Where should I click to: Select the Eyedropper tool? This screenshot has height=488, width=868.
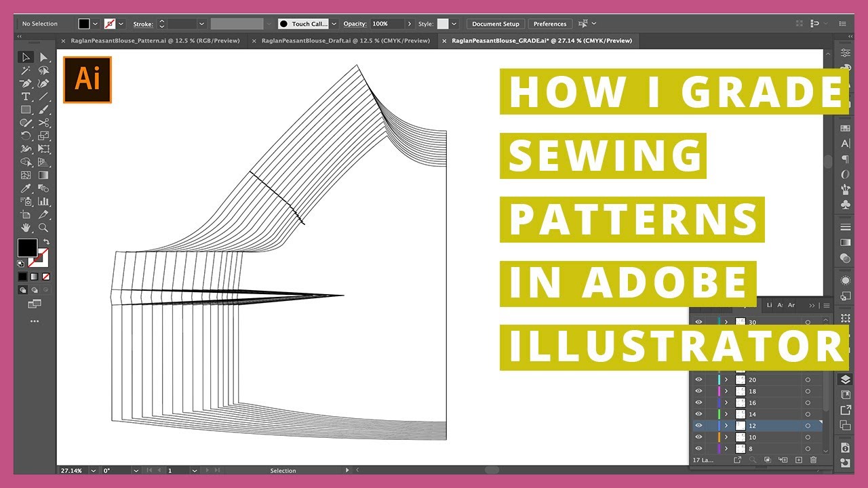click(x=26, y=188)
